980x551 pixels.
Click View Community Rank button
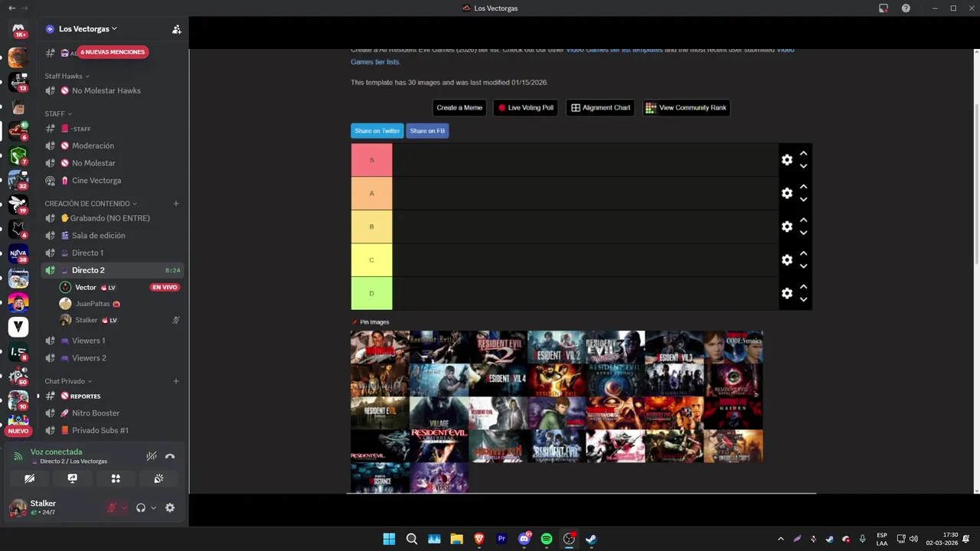686,108
